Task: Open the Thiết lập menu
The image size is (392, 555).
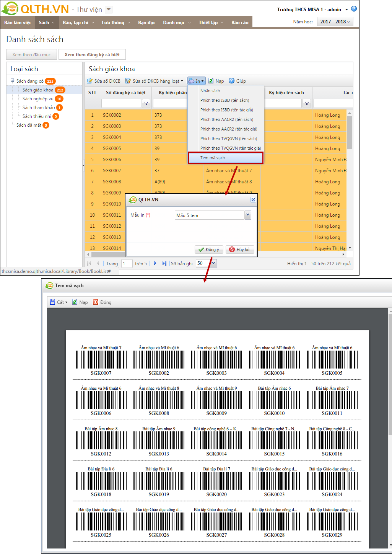Action: pyautogui.click(x=211, y=22)
